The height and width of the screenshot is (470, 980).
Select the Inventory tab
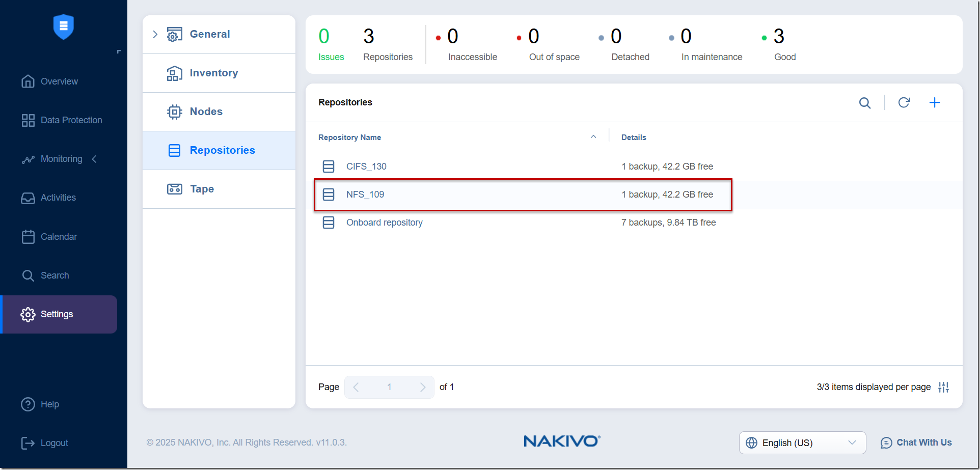point(219,73)
